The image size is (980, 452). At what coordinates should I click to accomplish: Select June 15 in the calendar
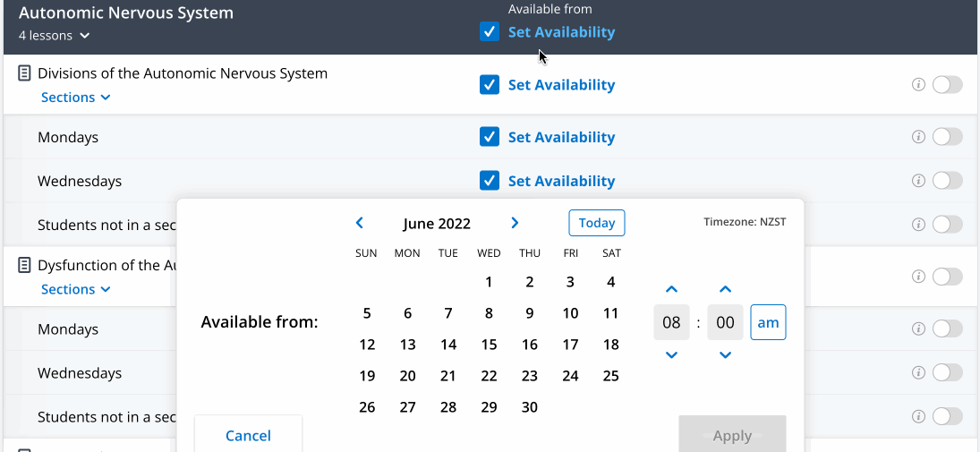tap(489, 345)
